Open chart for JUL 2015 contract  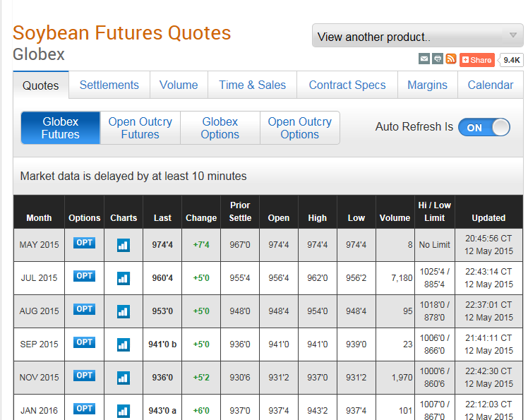pos(124,278)
